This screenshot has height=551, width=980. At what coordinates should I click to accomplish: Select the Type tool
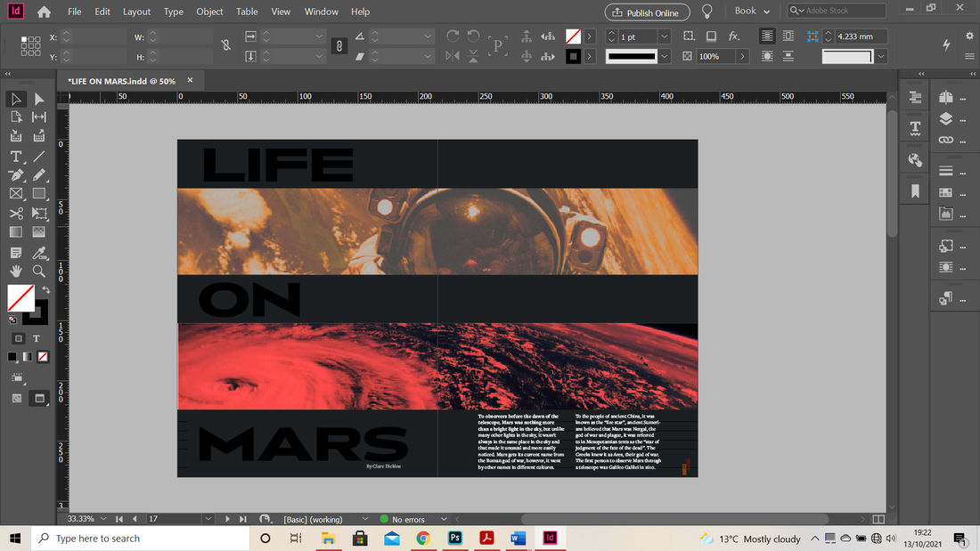[x=16, y=156]
